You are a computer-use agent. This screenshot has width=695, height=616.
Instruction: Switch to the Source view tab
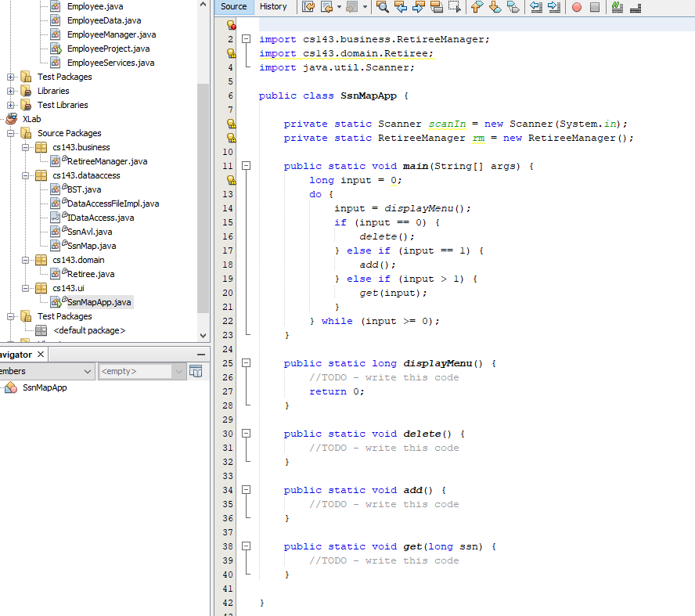233,6
